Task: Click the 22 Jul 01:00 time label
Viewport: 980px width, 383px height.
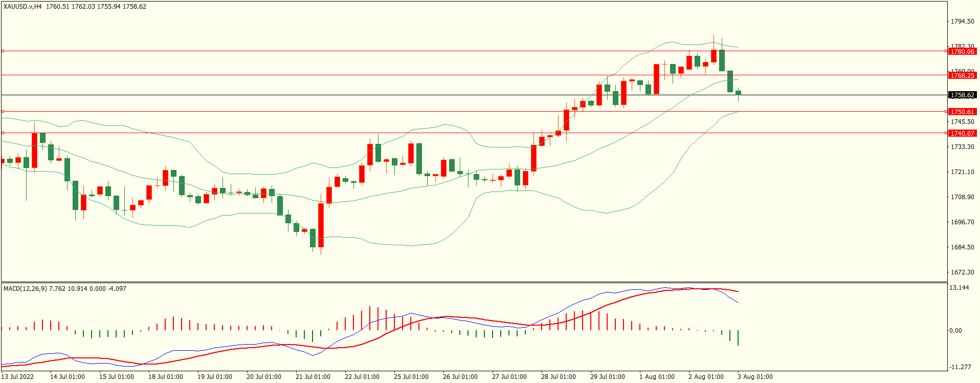Action: [362, 377]
